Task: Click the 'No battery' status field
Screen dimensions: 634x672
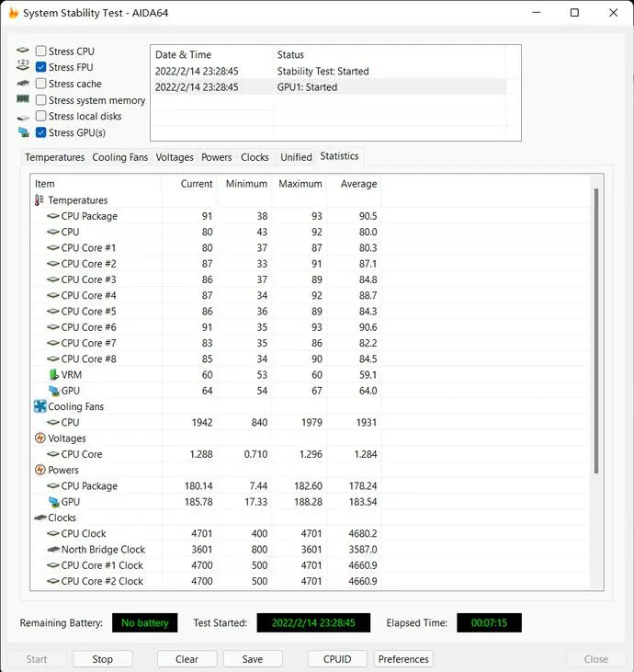Action: (145, 622)
